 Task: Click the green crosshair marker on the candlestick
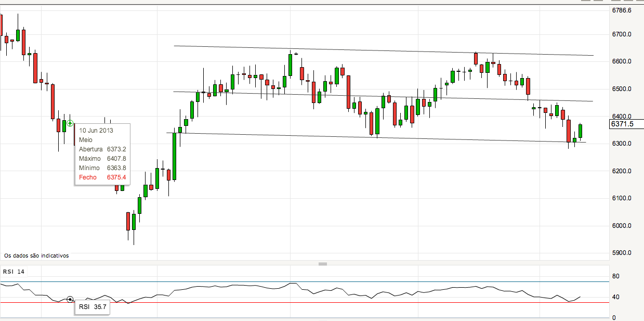(70, 123)
